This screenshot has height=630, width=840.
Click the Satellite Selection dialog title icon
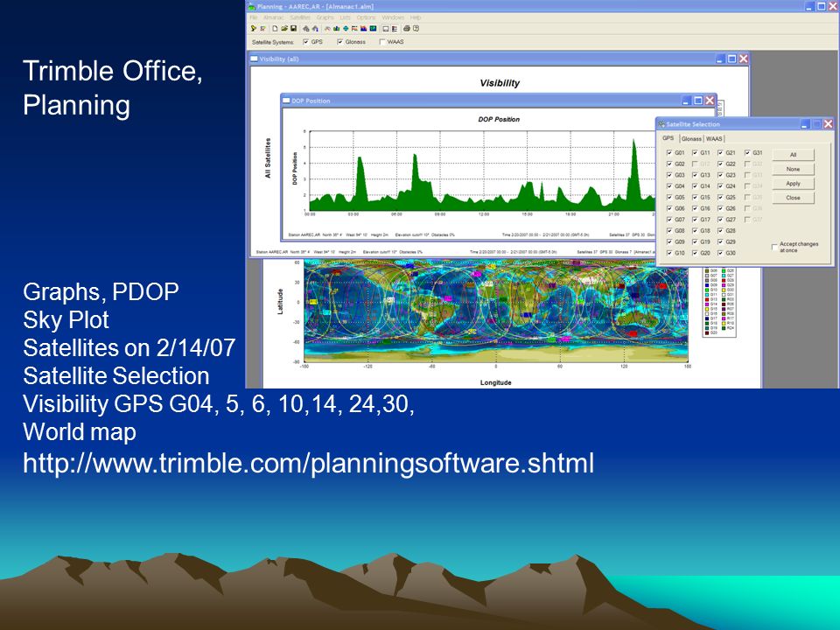661,123
